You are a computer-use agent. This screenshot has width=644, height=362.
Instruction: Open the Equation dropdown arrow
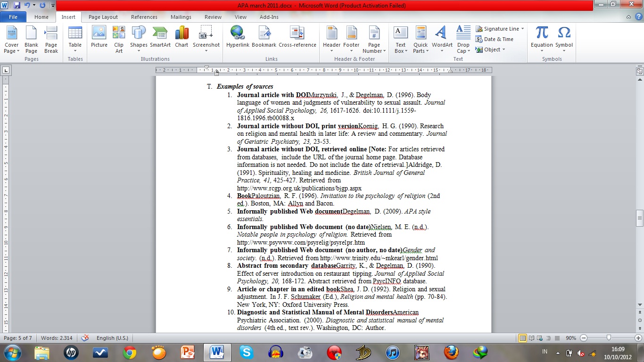tap(542, 51)
